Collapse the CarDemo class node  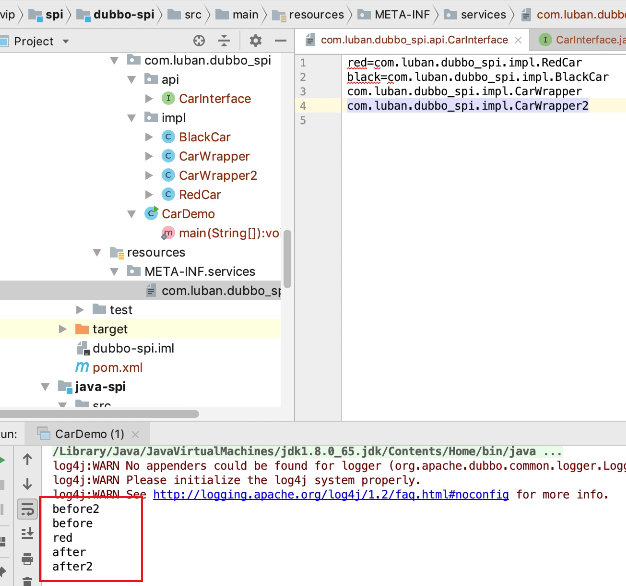[x=131, y=214]
